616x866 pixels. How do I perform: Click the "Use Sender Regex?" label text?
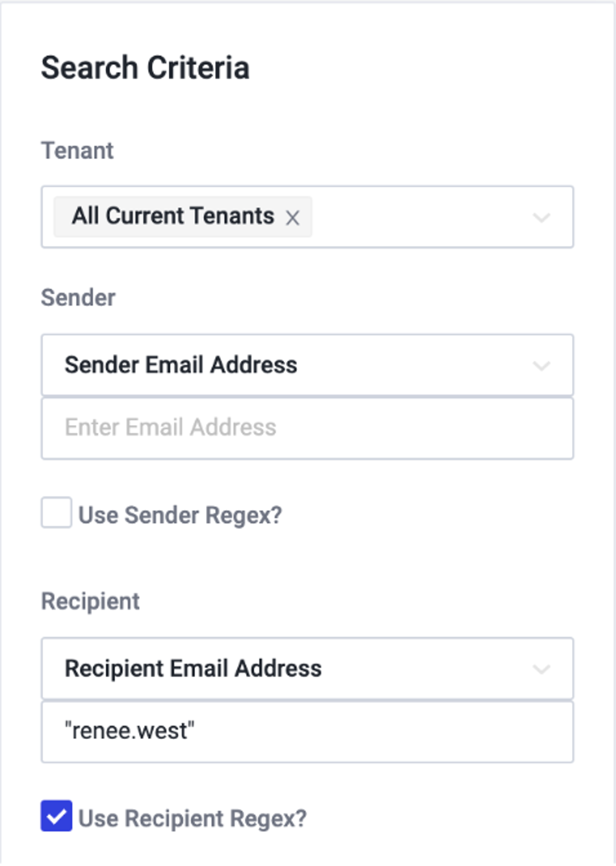tap(180, 515)
